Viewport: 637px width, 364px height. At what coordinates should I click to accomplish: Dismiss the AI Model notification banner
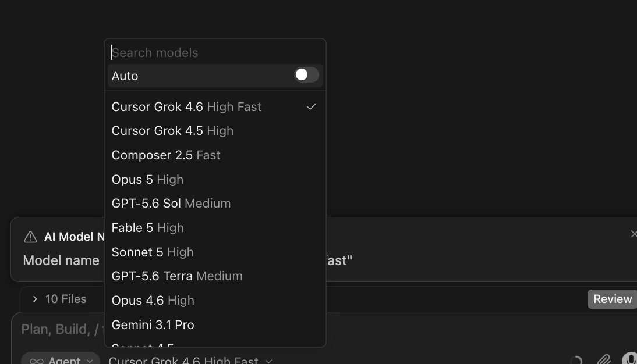pos(634,234)
